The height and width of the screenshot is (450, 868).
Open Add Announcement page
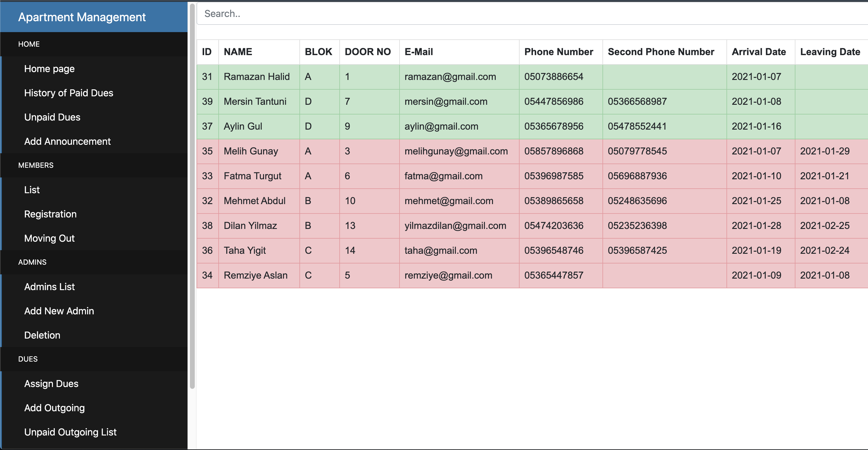pos(67,141)
